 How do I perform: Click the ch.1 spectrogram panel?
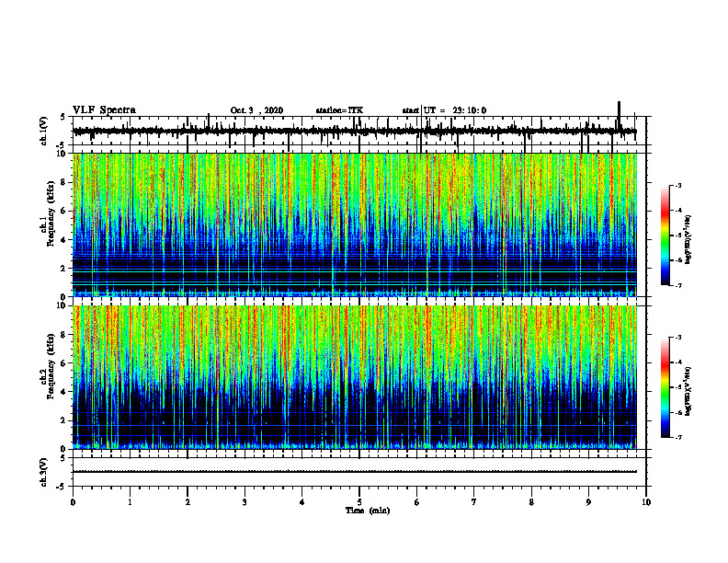355,224
